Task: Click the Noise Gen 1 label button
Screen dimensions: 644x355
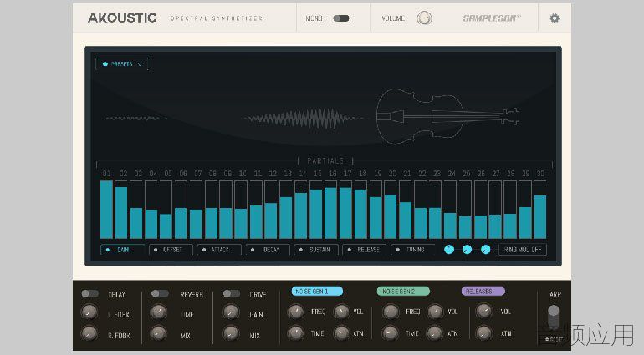Action: [x=317, y=291]
